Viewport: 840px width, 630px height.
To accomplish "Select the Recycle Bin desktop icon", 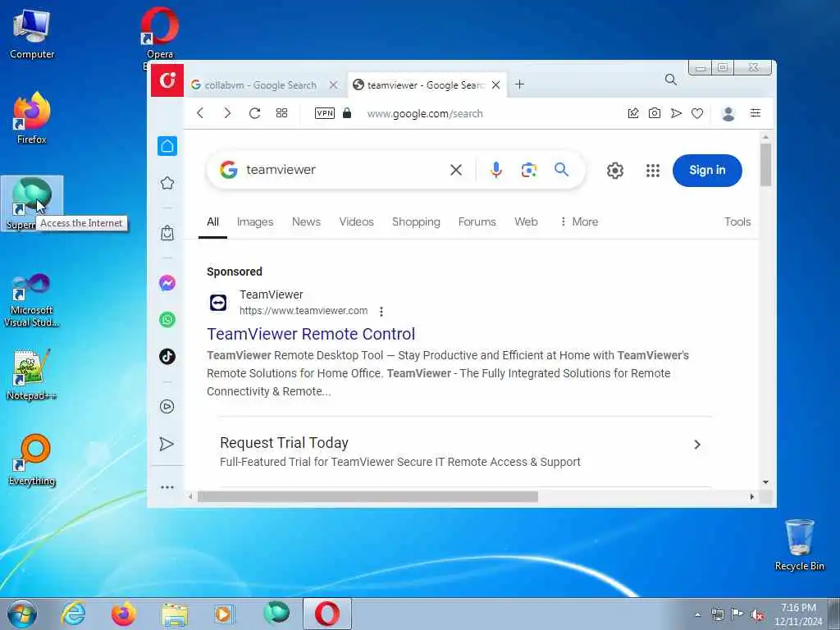I will pos(799,545).
